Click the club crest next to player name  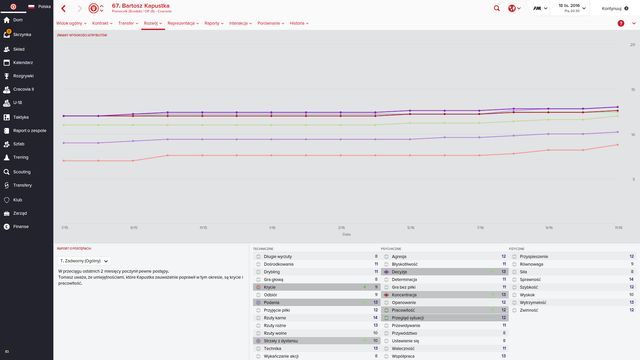(93, 8)
